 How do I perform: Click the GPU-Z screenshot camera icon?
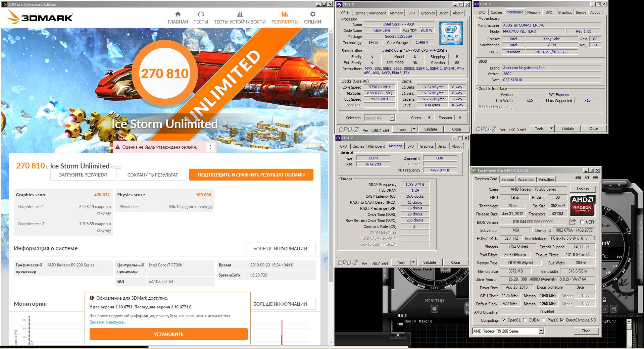(x=578, y=178)
